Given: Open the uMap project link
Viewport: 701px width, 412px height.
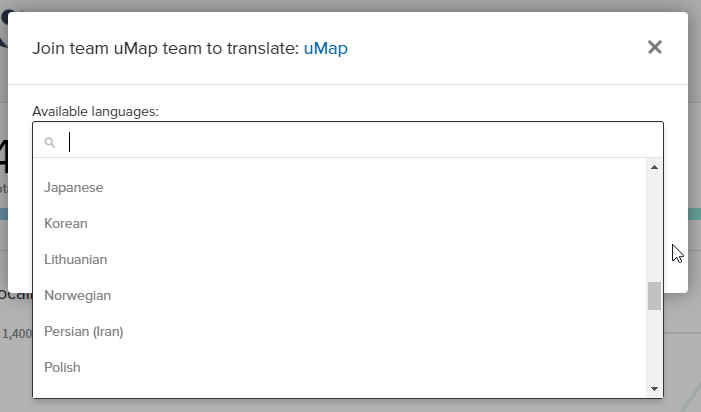Looking at the screenshot, I should pos(325,48).
